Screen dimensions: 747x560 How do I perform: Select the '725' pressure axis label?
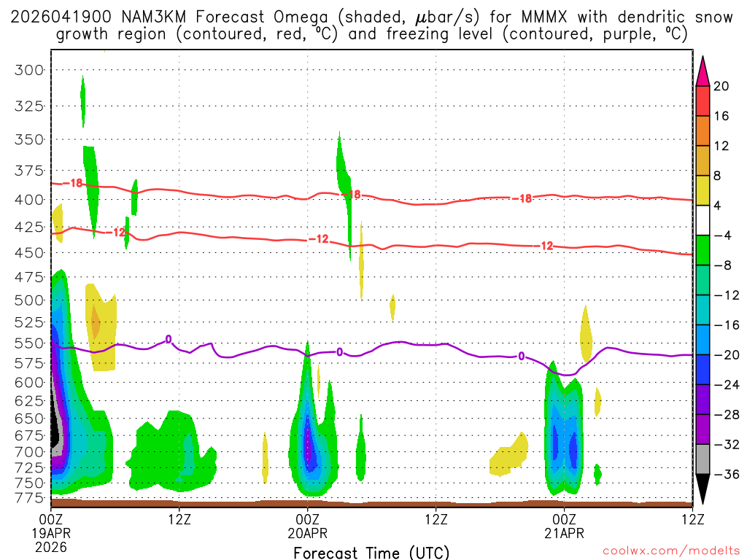click(29, 467)
